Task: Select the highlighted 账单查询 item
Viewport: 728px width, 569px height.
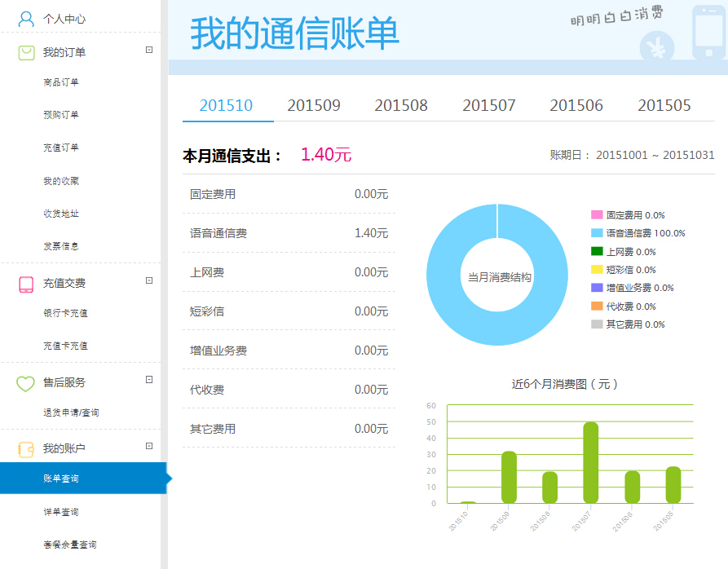Action: coord(83,478)
